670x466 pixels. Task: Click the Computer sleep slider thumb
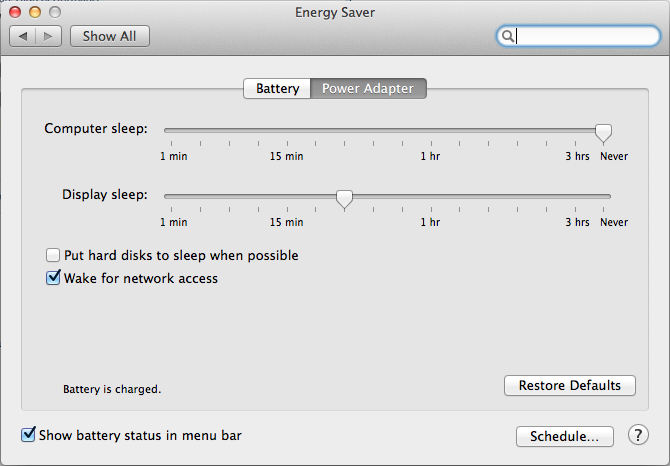click(x=603, y=132)
